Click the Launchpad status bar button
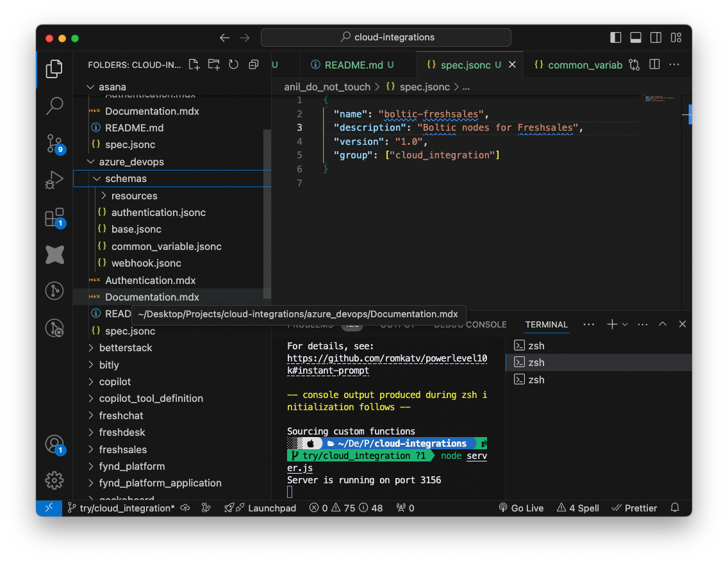Image resolution: width=728 pixels, height=564 pixels. click(260, 508)
